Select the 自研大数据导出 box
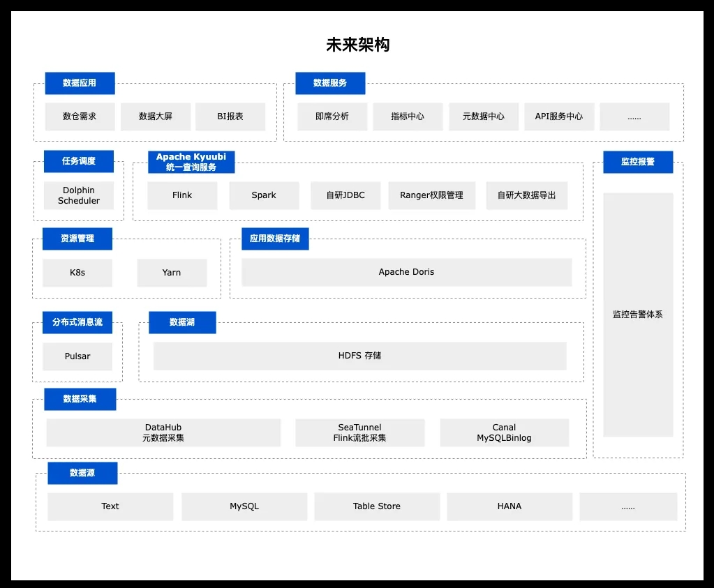This screenshot has height=588, width=714. pyautogui.click(x=527, y=195)
